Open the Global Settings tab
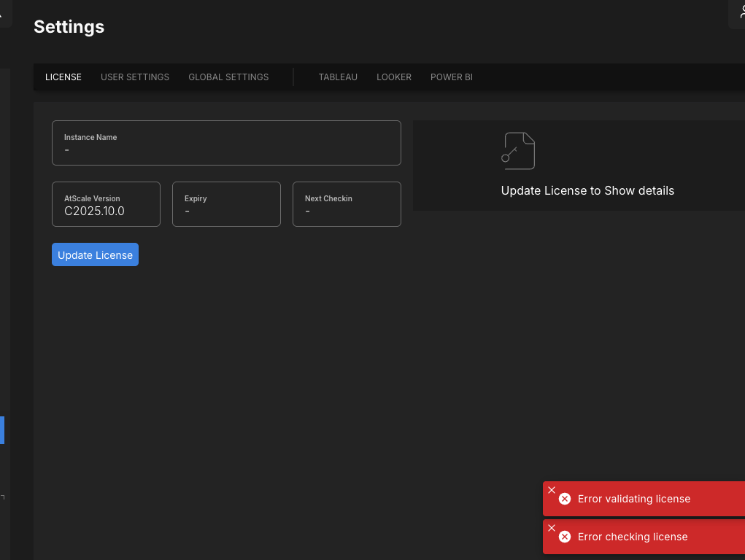 tap(228, 77)
